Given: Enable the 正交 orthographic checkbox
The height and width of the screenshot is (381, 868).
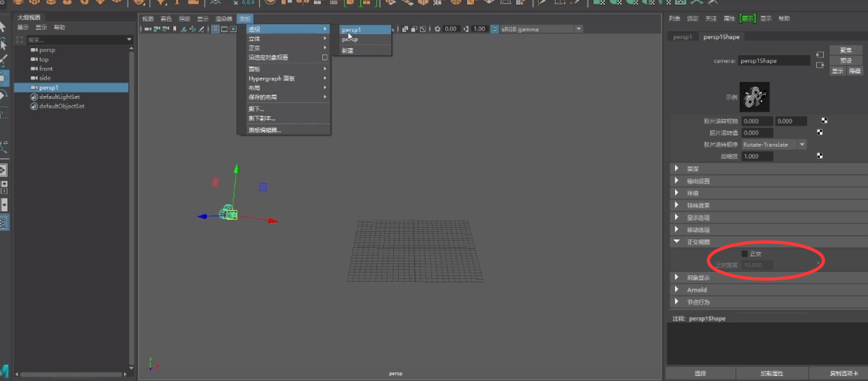Looking at the screenshot, I should [745, 254].
